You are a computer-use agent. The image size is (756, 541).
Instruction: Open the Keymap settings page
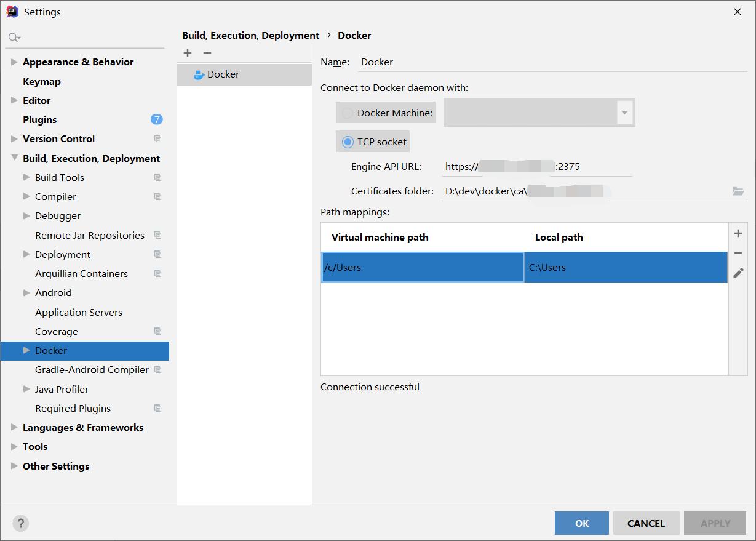[x=42, y=81]
